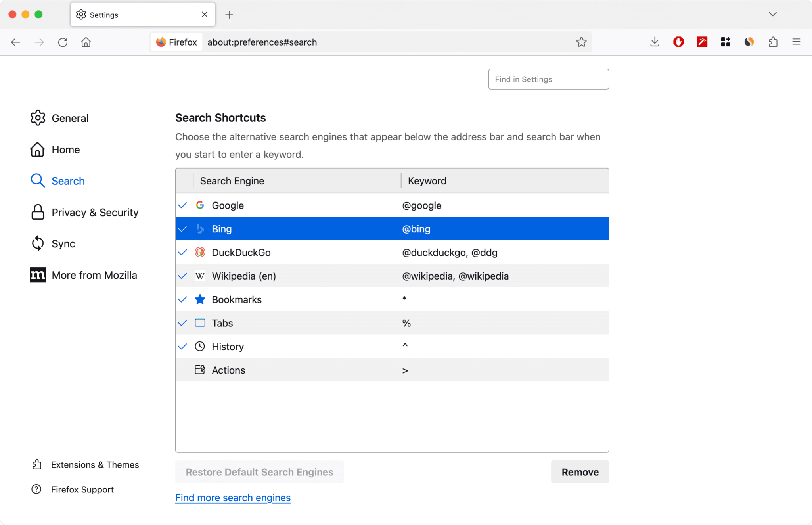Open More from Mozilla section

coord(84,275)
